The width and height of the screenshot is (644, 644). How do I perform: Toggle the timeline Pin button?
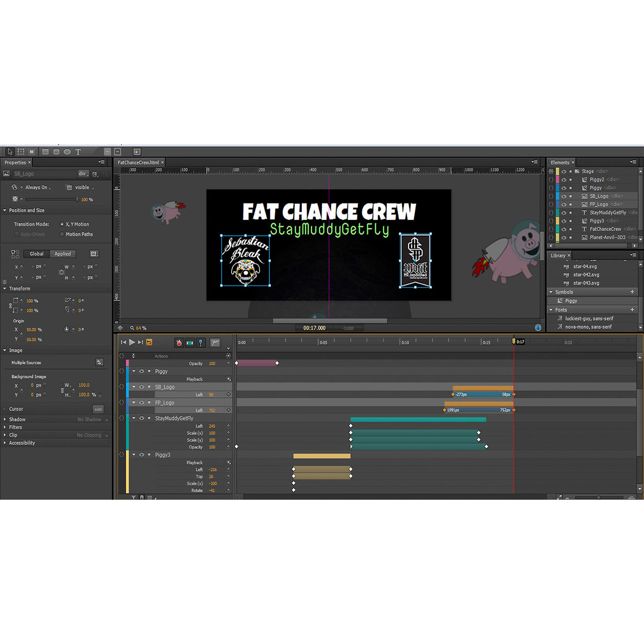tap(200, 343)
